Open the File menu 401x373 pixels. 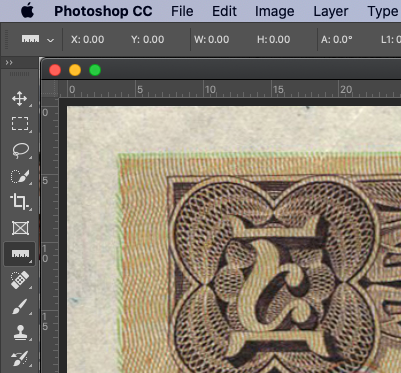pos(182,11)
